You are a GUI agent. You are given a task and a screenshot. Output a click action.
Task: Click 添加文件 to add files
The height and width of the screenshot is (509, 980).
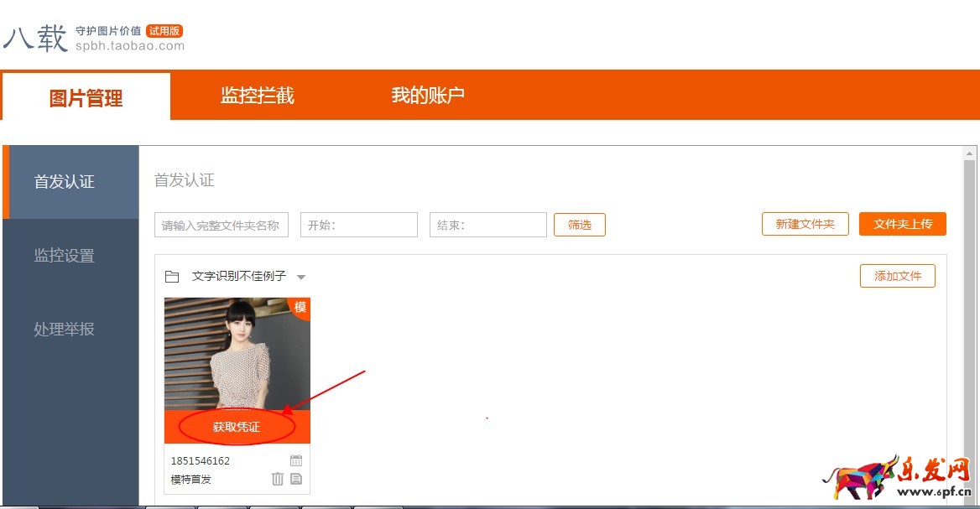coord(897,276)
